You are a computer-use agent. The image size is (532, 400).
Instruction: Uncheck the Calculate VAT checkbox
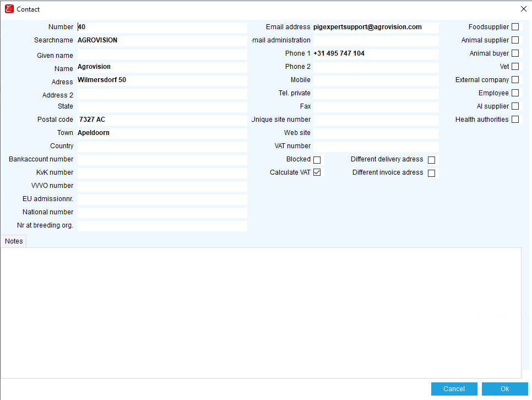click(x=317, y=172)
